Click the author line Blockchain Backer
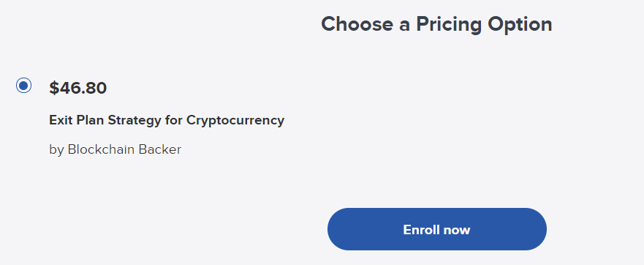Viewport: 644px width, 265px height. [115, 149]
